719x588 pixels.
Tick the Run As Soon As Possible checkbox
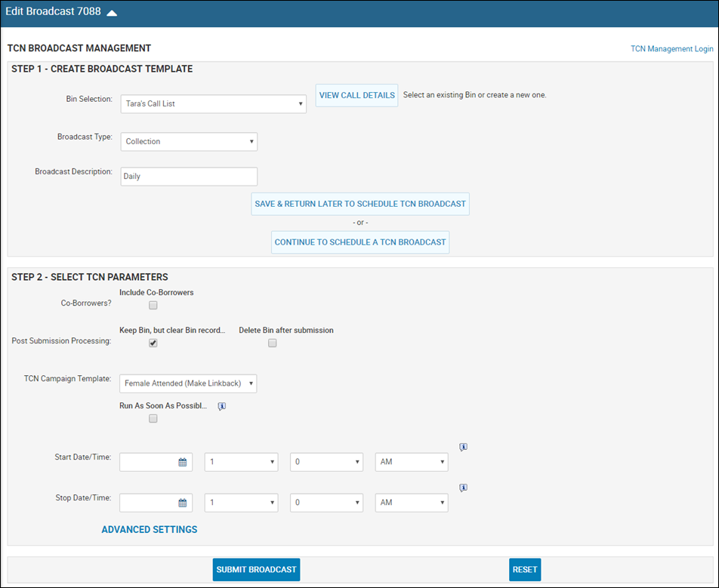[x=153, y=418]
